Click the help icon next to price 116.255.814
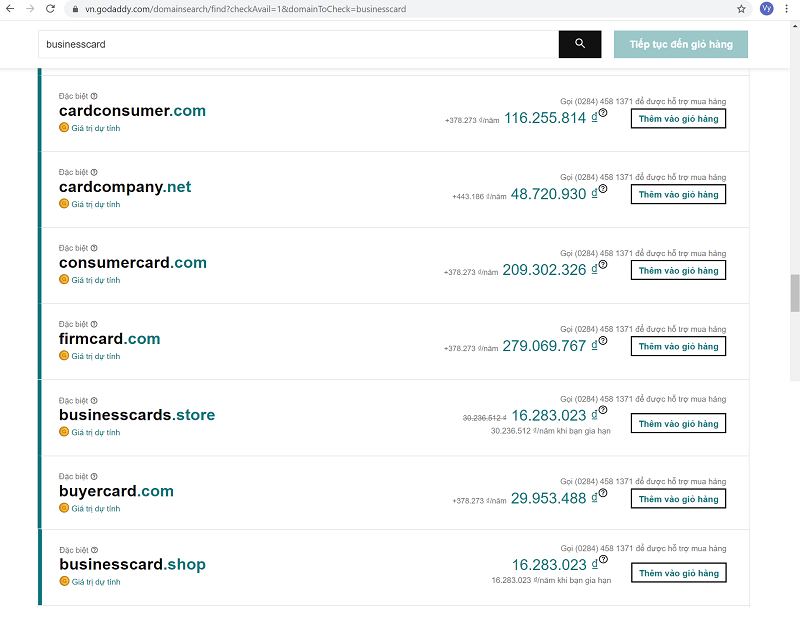The height and width of the screenshot is (642, 800). tap(603, 113)
